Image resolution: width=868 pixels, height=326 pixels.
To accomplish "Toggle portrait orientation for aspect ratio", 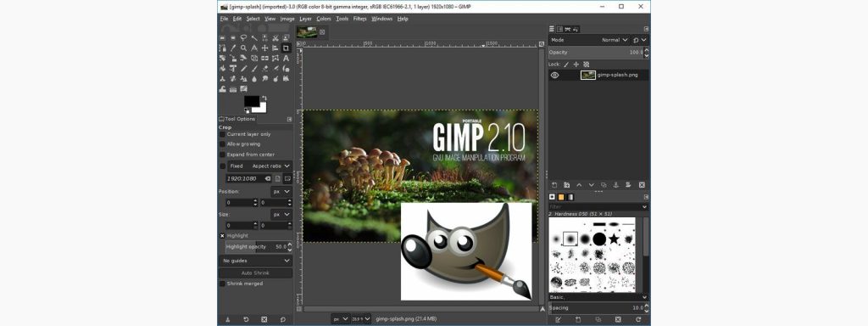I will pyautogui.click(x=278, y=178).
